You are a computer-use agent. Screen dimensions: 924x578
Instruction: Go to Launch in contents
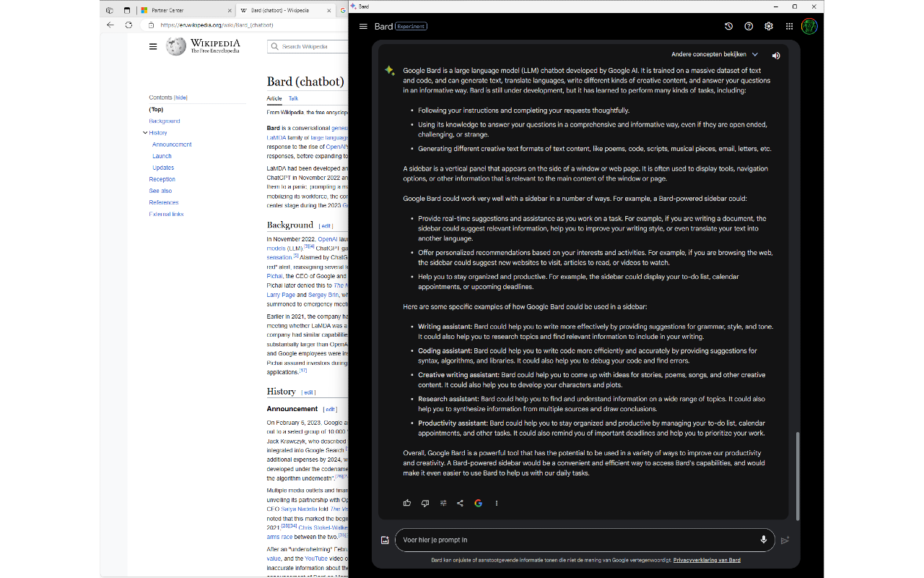(x=162, y=156)
